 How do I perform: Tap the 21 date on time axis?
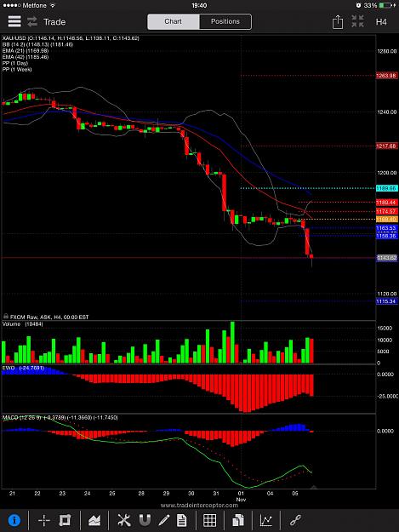[12, 494]
